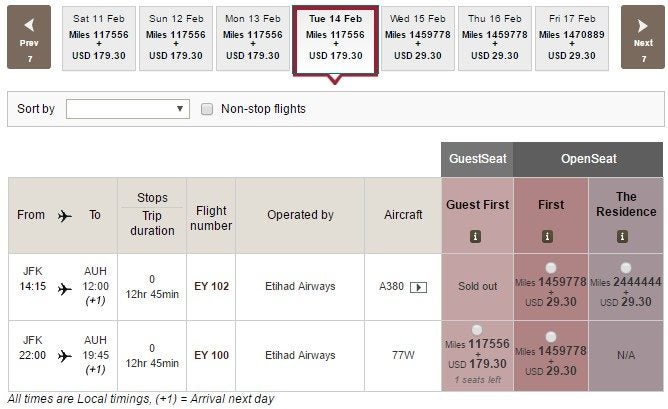
Task: Go to the previous 7 days
Action: tap(29, 37)
